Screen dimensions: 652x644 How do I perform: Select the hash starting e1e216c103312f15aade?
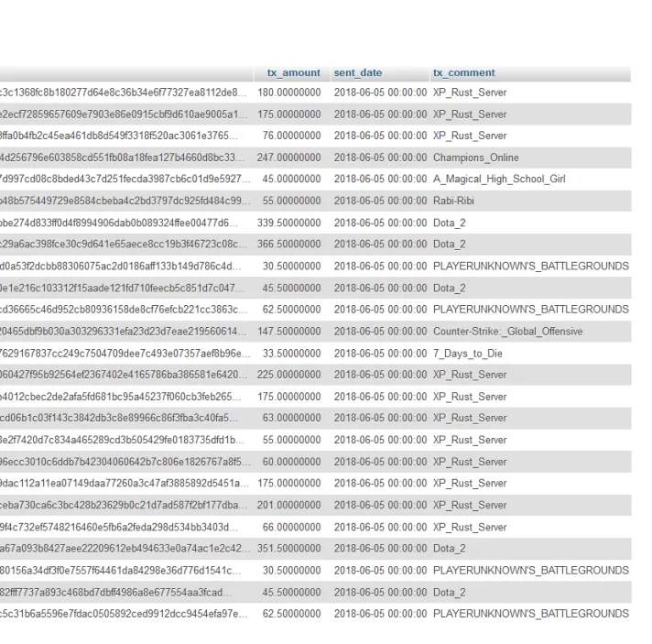click(x=123, y=288)
